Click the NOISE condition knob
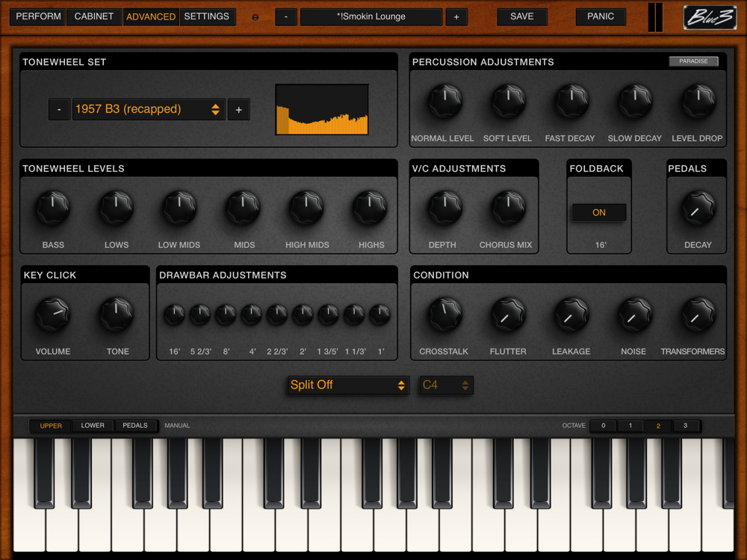This screenshot has height=560, width=747. [x=635, y=315]
